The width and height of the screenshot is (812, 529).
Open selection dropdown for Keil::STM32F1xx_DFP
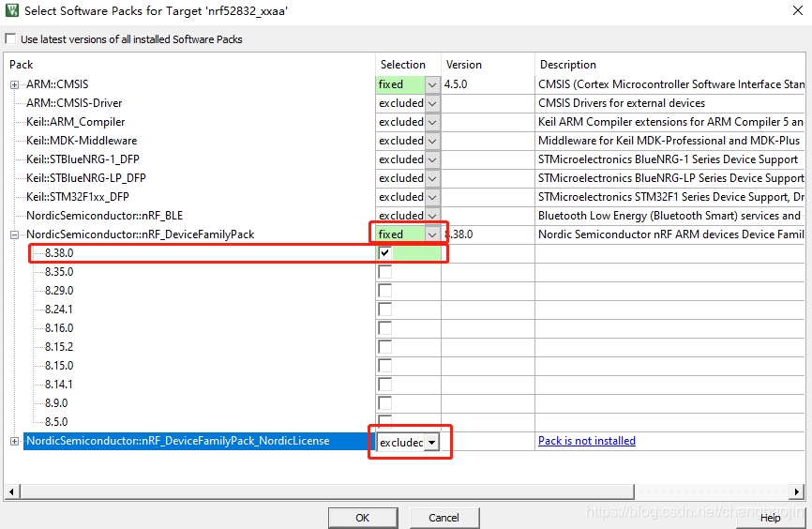coord(432,197)
